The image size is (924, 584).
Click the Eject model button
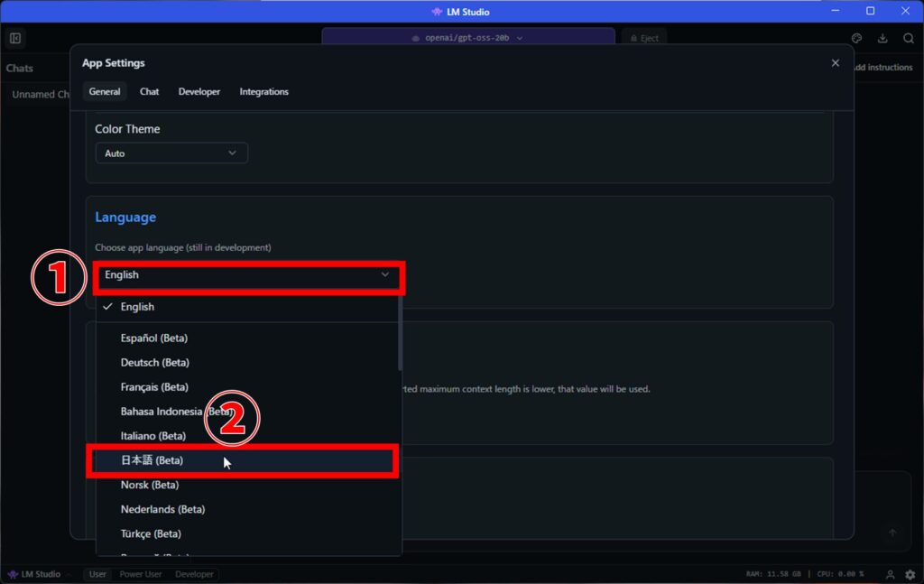(x=644, y=38)
